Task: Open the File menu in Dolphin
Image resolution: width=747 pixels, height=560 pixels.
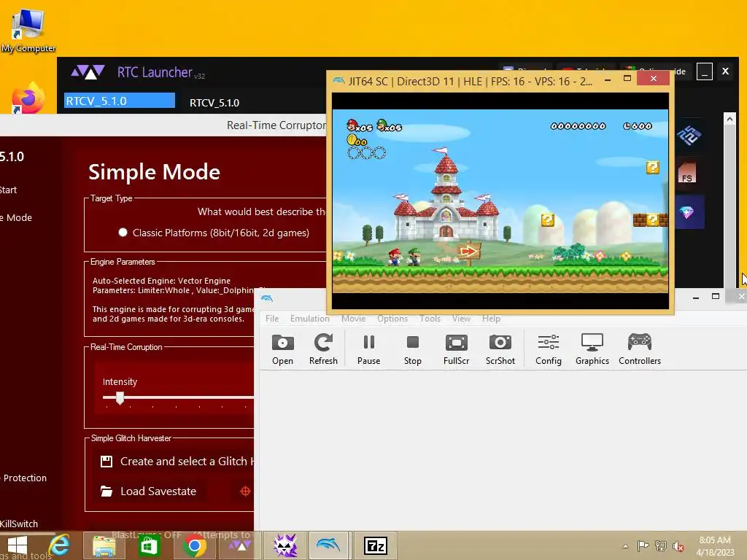Action: coord(272,319)
